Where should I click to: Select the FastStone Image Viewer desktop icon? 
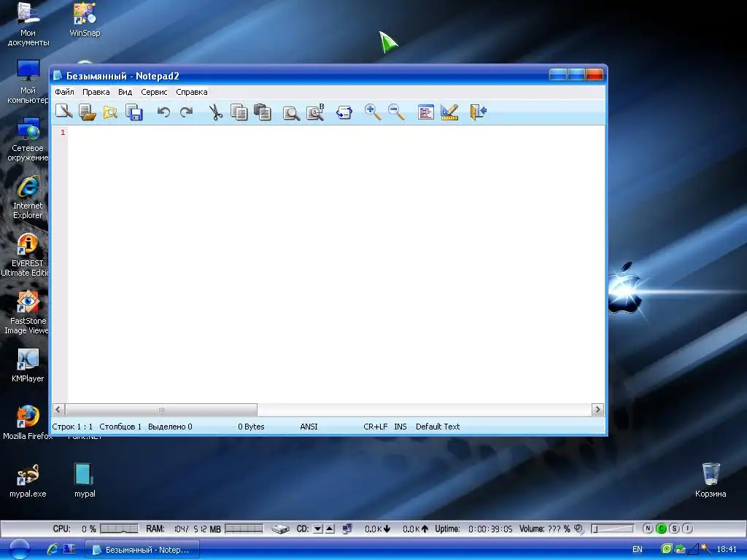click(27, 312)
